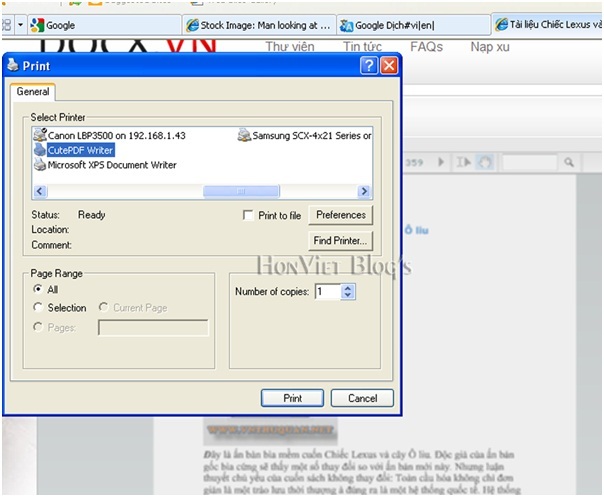Select the Selection radio button
The height and width of the screenshot is (497, 604).
pyautogui.click(x=38, y=307)
